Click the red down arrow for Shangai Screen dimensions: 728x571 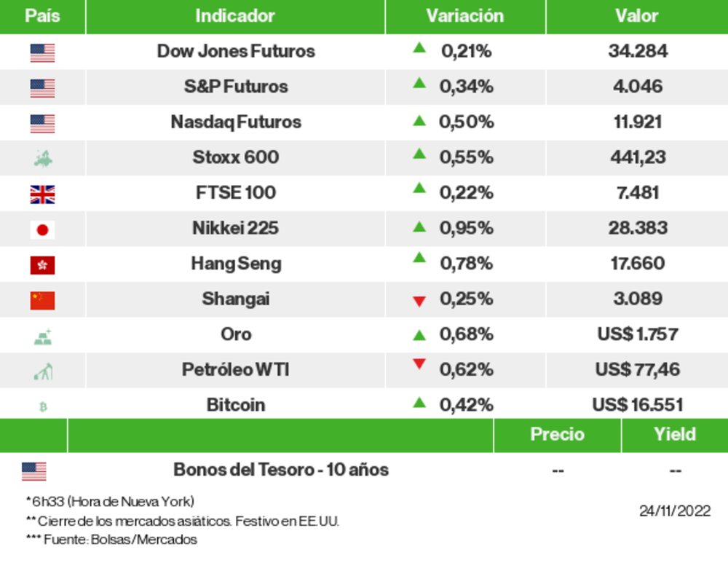(x=419, y=301)
